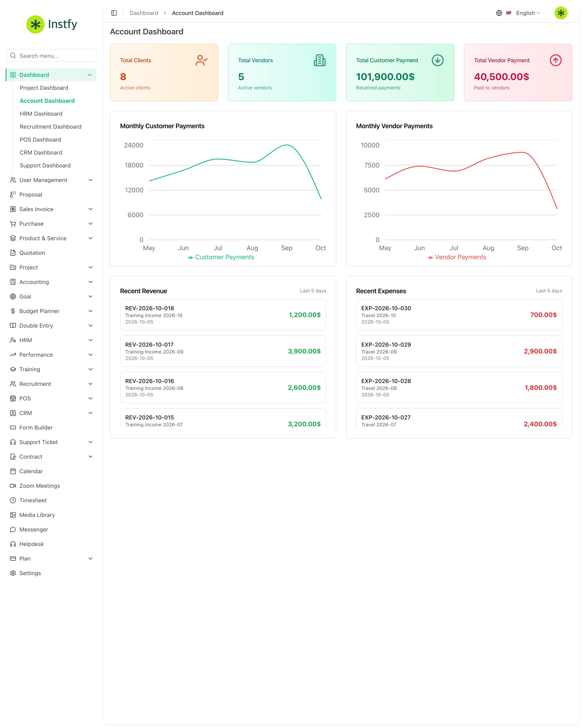Screen dimensions: 582x728
Task: Click the 2,600.00$ revenue amount
Action: pos(304,388)
